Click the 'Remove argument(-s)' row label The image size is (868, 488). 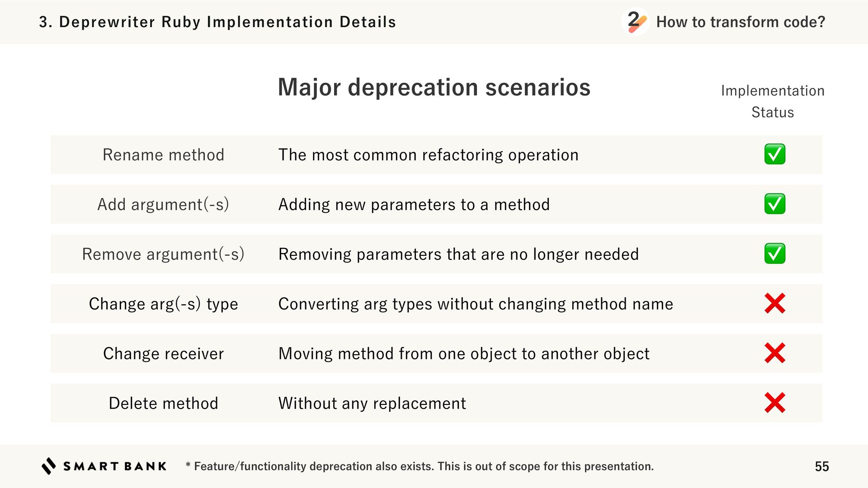[163, 254]
